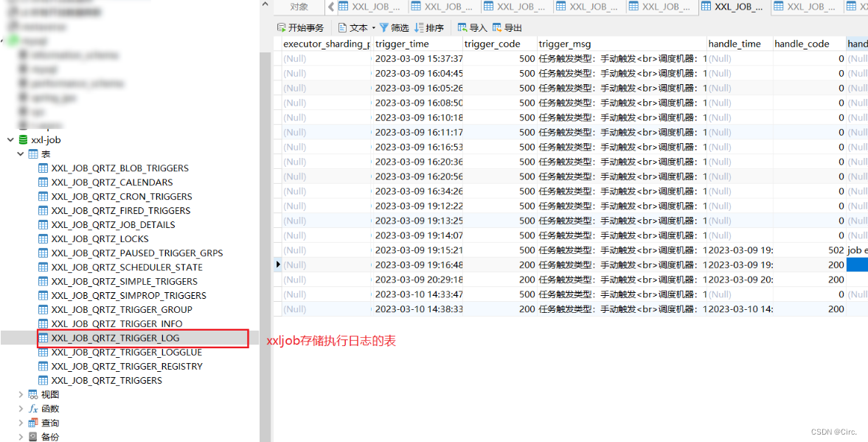Click the table icon beside XXL_JOB_QRTZ_TRIGGER_LOG
The image size is (868, 442).
coord(44,338)
